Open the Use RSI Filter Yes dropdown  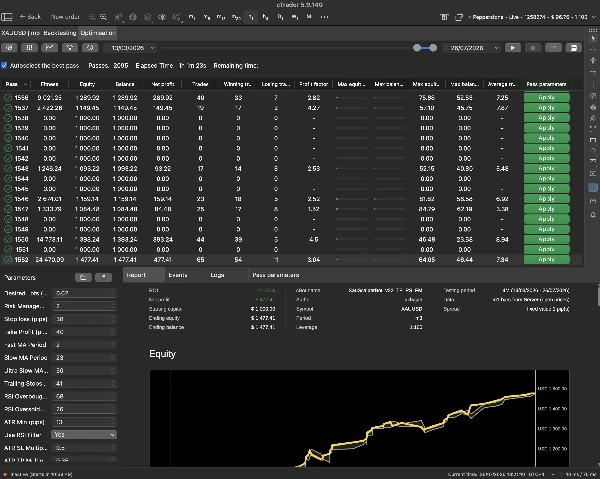pos(84,435)
